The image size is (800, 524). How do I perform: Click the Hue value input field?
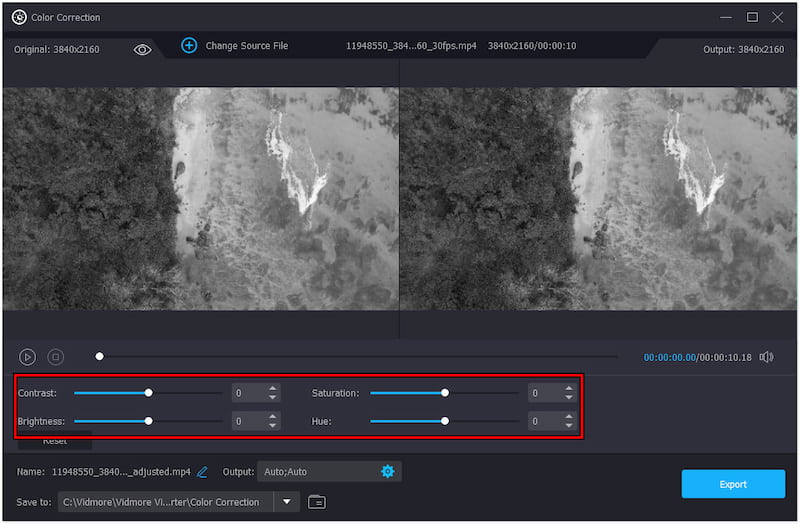click(x=543, y=422)
